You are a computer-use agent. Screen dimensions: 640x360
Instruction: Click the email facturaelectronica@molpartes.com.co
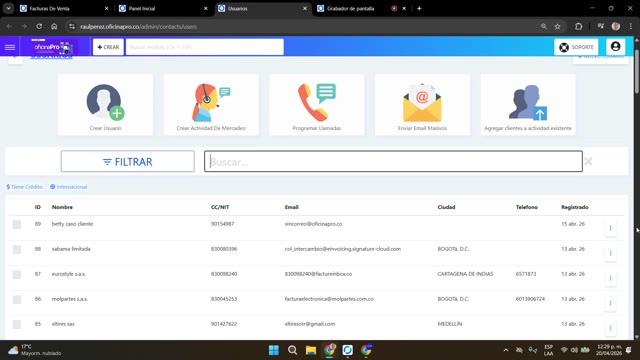329,299
